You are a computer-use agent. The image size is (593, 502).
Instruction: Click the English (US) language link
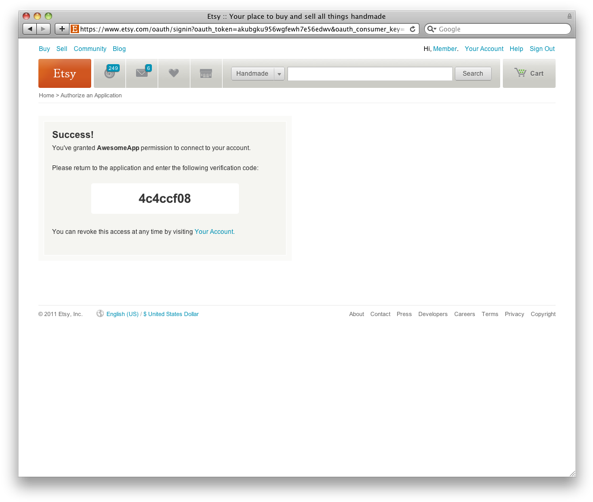tap(123, 314)
